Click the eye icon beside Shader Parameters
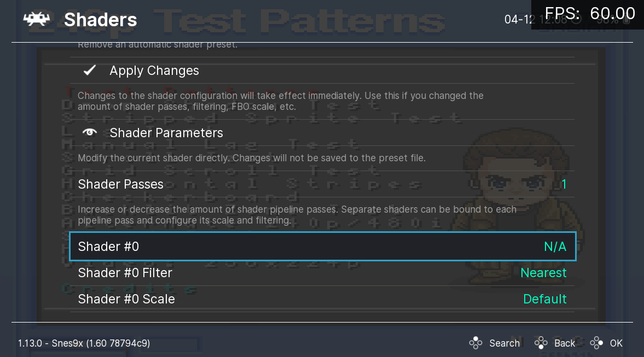This screenshot has height=357, width=644. (x=89, y=132)
